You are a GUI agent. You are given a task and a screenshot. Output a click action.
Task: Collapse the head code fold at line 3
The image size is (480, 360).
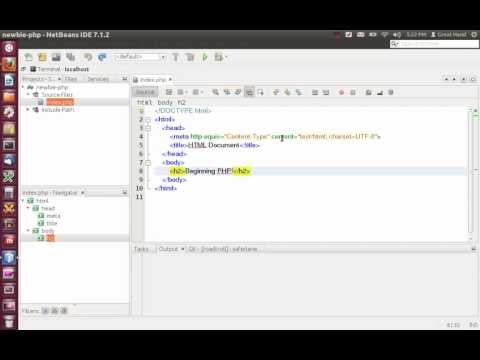(x=148, y=128)
